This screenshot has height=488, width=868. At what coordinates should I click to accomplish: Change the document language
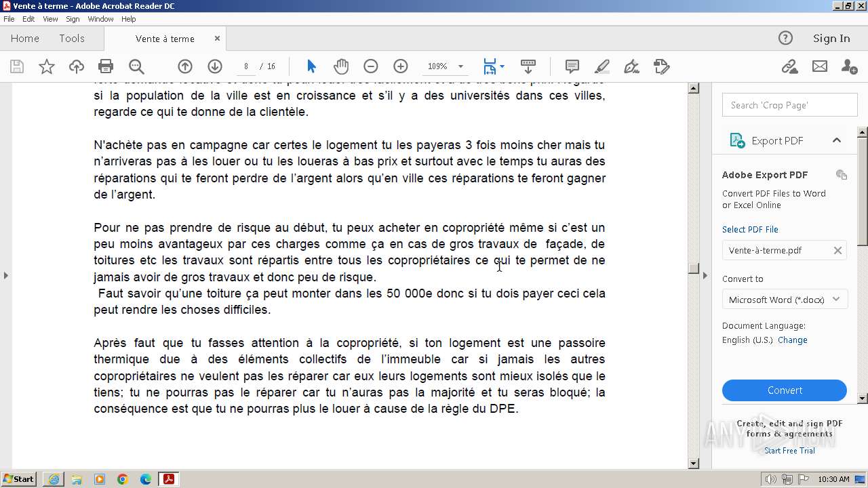tap(792, 340)
